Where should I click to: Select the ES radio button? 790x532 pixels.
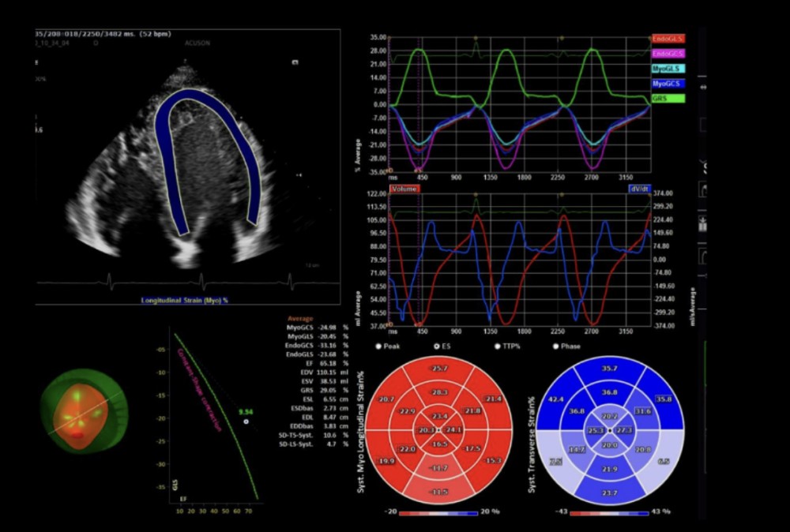(437, 346)
